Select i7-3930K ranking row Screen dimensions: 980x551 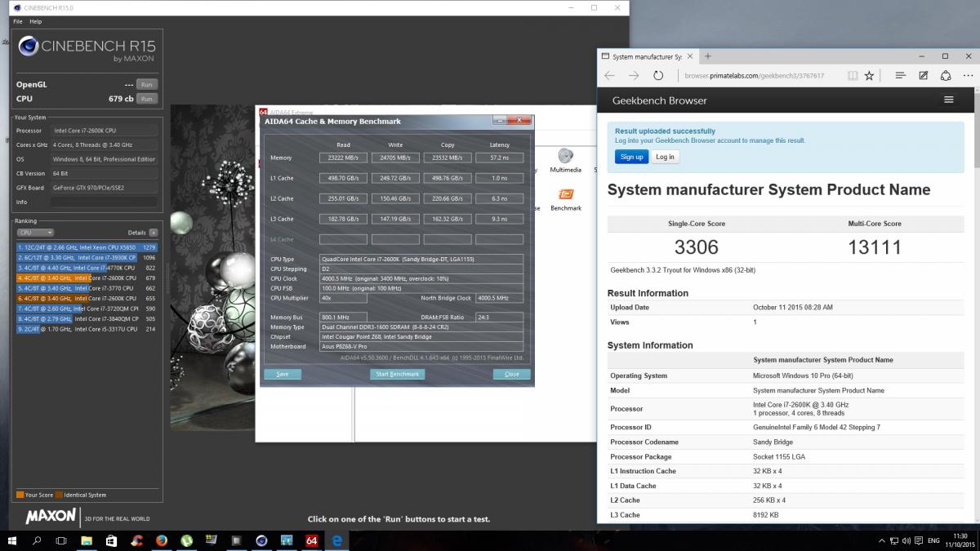pos(88,257)
